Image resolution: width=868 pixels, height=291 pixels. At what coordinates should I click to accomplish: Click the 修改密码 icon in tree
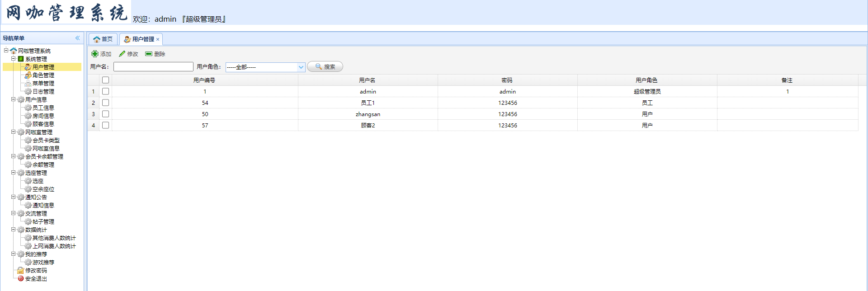coord(21,270)
